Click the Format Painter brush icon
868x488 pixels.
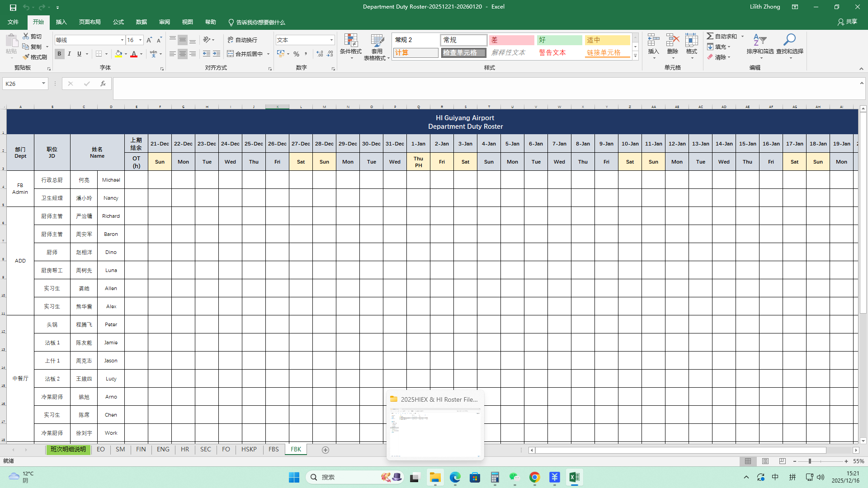(x=26, y=57)
